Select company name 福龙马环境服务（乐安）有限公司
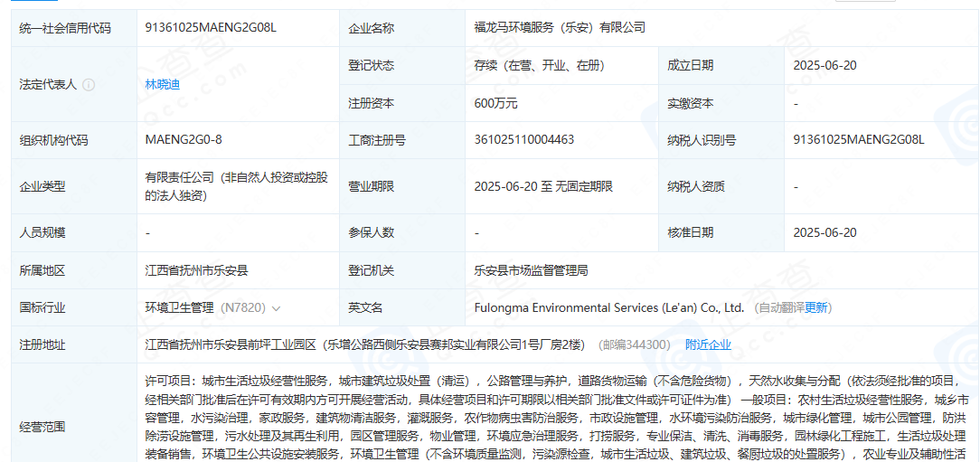The image size is (980, 462). pos(560,27)
